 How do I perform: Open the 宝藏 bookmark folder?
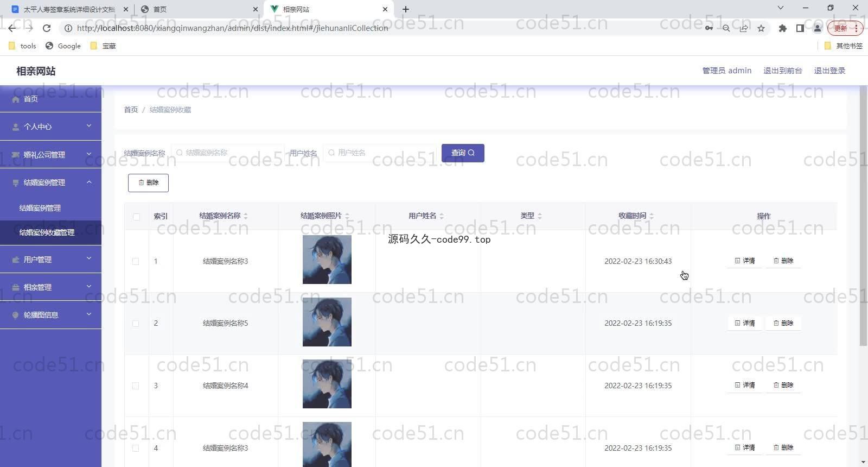[x=103, y=46]
